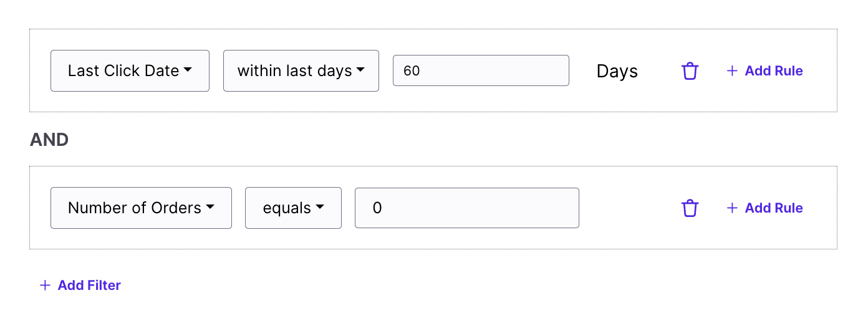
Task: Add Rule to the Last Click Date filter
Action: pos(773,71)
